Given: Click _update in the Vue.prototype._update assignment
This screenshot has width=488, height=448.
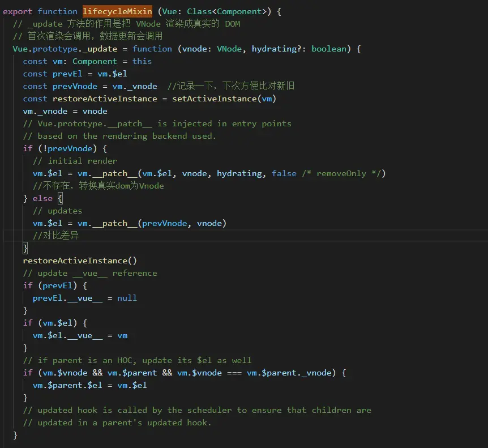Looking at the screenshot, I should point(100,49).
